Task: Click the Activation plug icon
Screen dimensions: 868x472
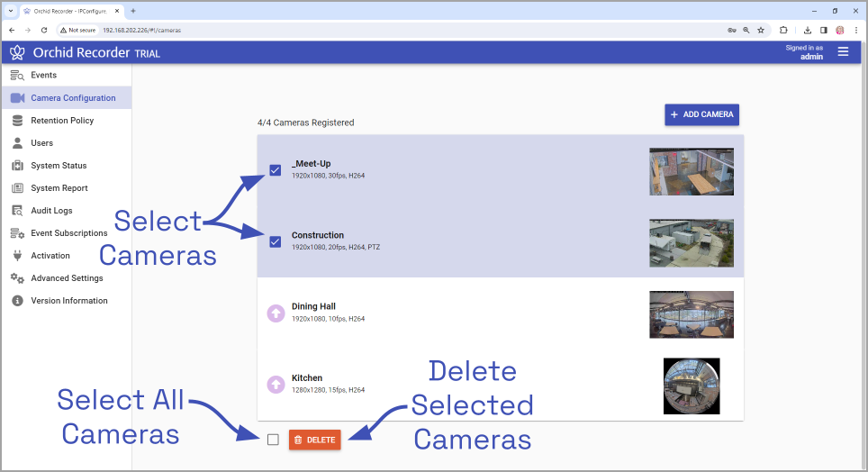Action: 17,256
